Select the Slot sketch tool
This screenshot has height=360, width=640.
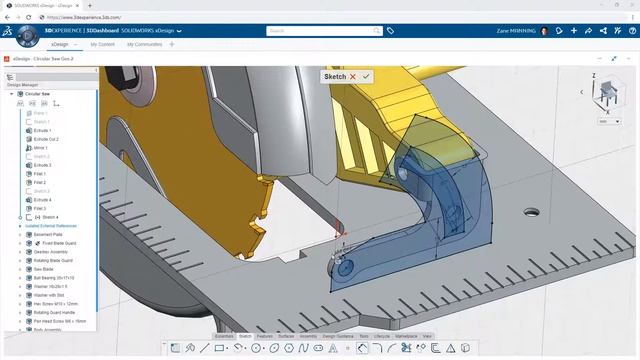pyautogui.click(x=318, y=348)
